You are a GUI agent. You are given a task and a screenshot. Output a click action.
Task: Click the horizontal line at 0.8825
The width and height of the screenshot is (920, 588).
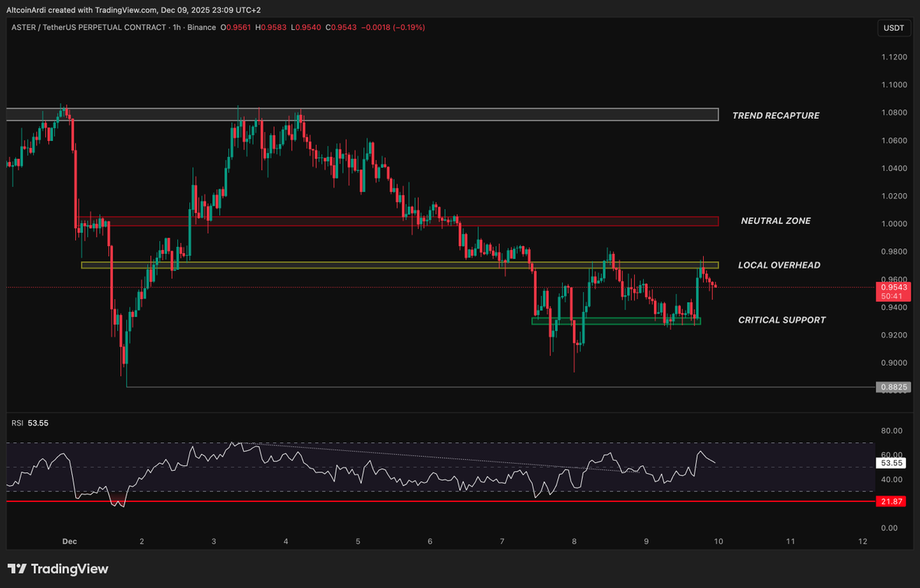(x=500, y=387)
